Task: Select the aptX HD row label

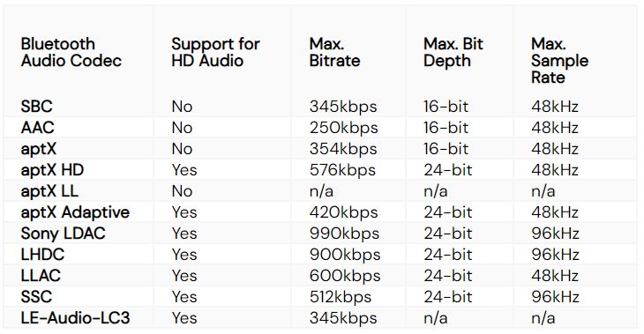Action: pyautogui.click(x=52, y=170)
